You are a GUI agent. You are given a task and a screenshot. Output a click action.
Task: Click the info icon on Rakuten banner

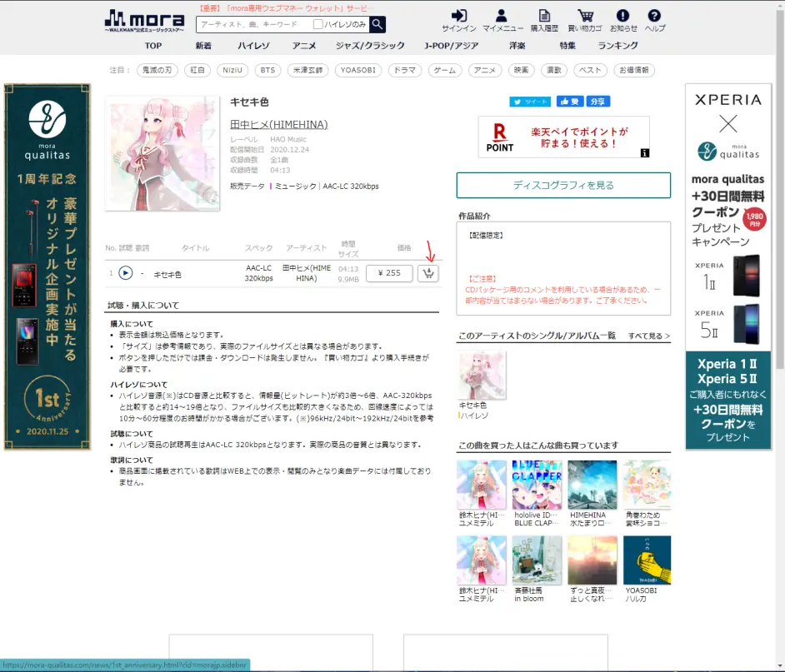[x=645, y=153]
